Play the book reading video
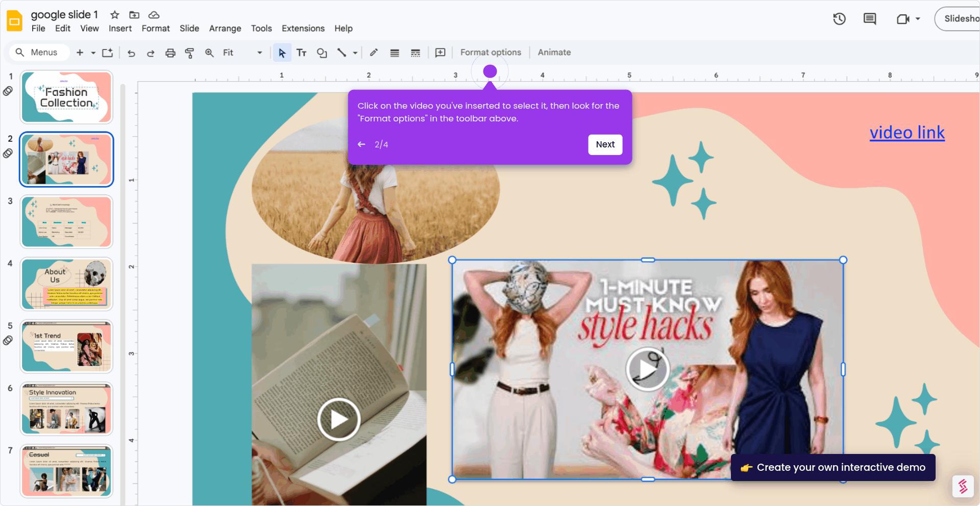The width and height of the screenshot is (980, 506). 339,419
